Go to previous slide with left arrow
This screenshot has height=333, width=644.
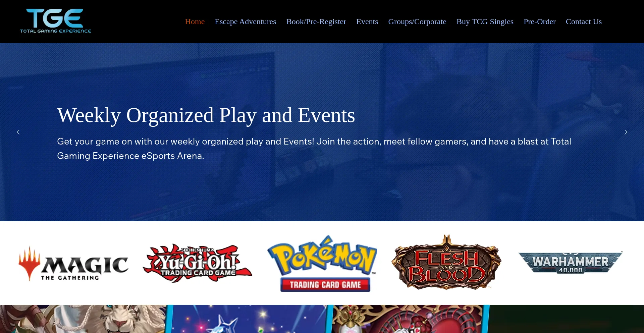[18, 132]
